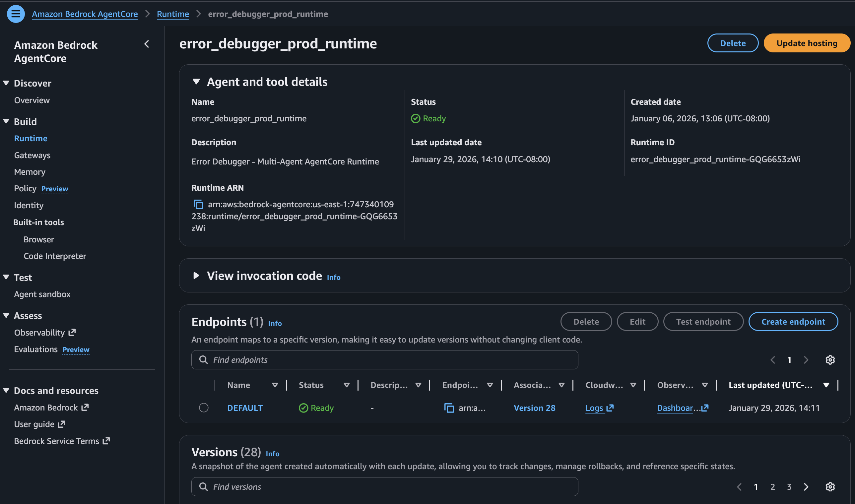Collapse the Agent and tool details section
The width and height of the screenshot is (855, 504).
(196, 81)
